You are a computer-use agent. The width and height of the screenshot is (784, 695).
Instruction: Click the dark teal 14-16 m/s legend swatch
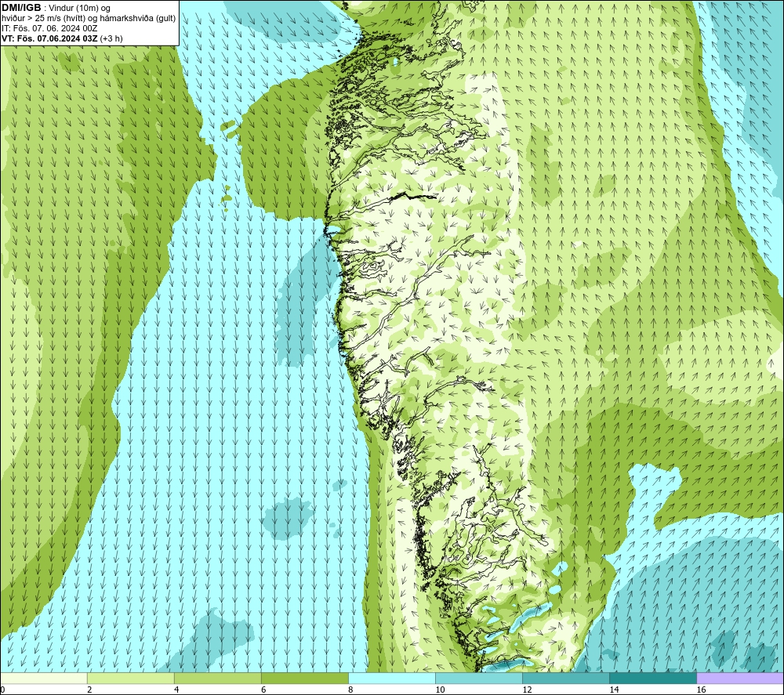point(653,678)
